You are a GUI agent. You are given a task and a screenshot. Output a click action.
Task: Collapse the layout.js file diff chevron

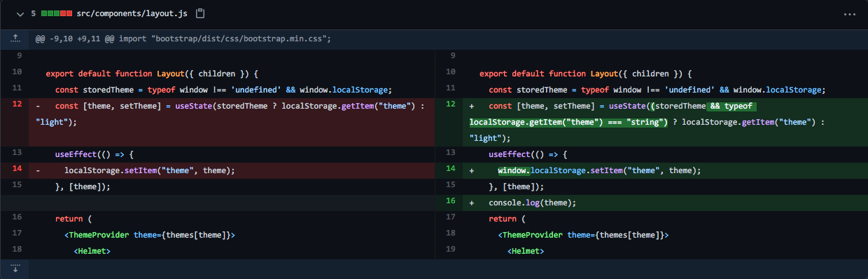(x=20, y=14)
